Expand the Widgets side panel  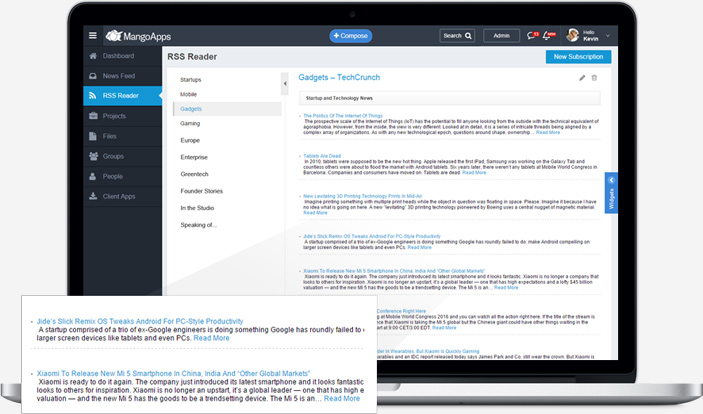click(611, 193)
